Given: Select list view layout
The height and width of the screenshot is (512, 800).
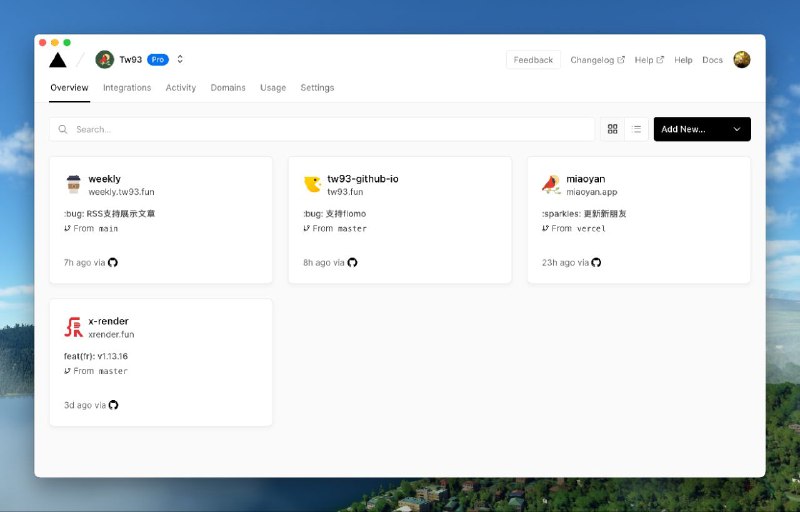Looking at the screenshot, I should pyautogui.click(x=636, y=129).
